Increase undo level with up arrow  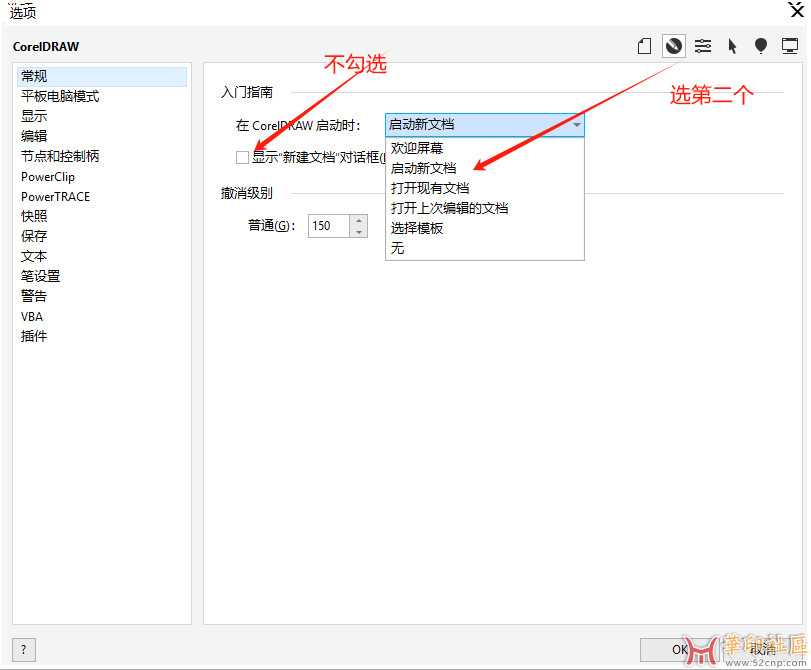coord(359,220)
